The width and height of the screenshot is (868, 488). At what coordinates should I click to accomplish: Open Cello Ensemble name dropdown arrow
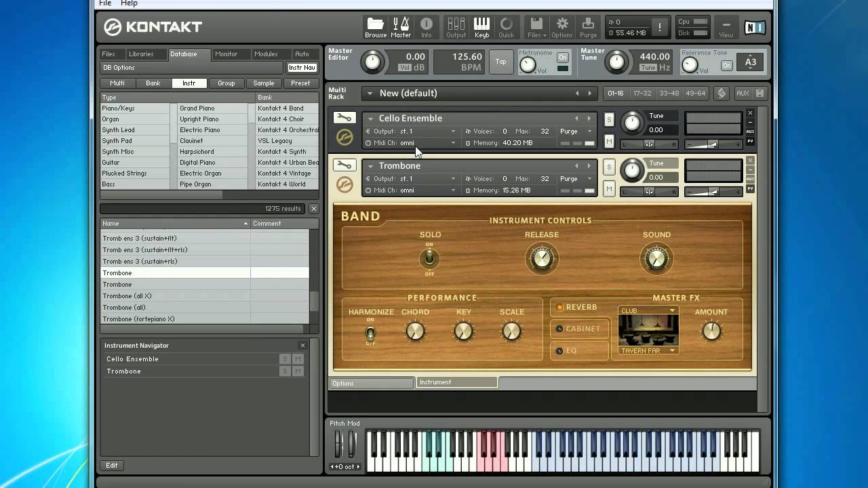(x=370, y=119)
